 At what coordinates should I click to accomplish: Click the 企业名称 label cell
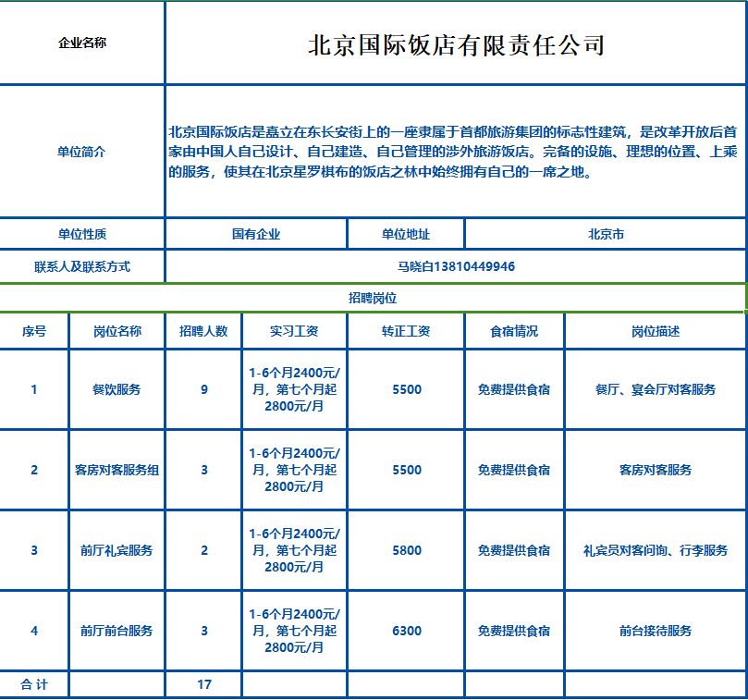(x=82, y=43)
